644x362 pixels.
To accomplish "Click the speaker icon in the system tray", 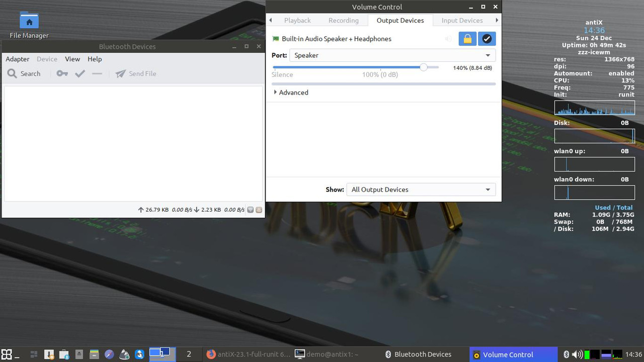I will coord(577,354).
